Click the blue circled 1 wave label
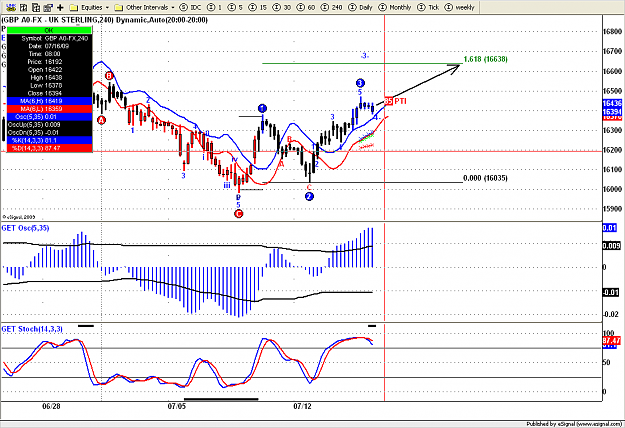 pyautogui.click(x=262, y=108)
